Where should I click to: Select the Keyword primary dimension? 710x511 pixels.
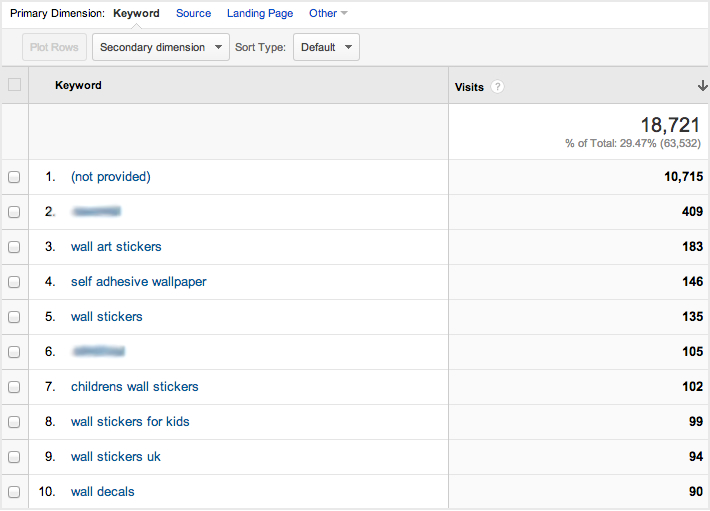click(136, 13)
